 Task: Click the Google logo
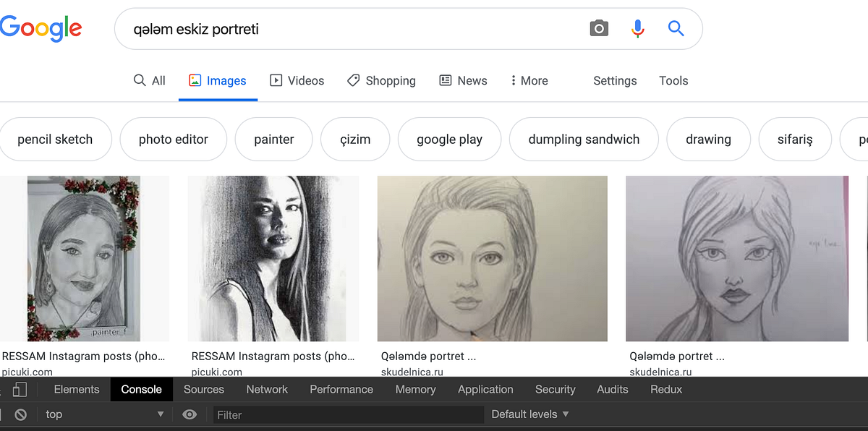click(x=40, y=29)
